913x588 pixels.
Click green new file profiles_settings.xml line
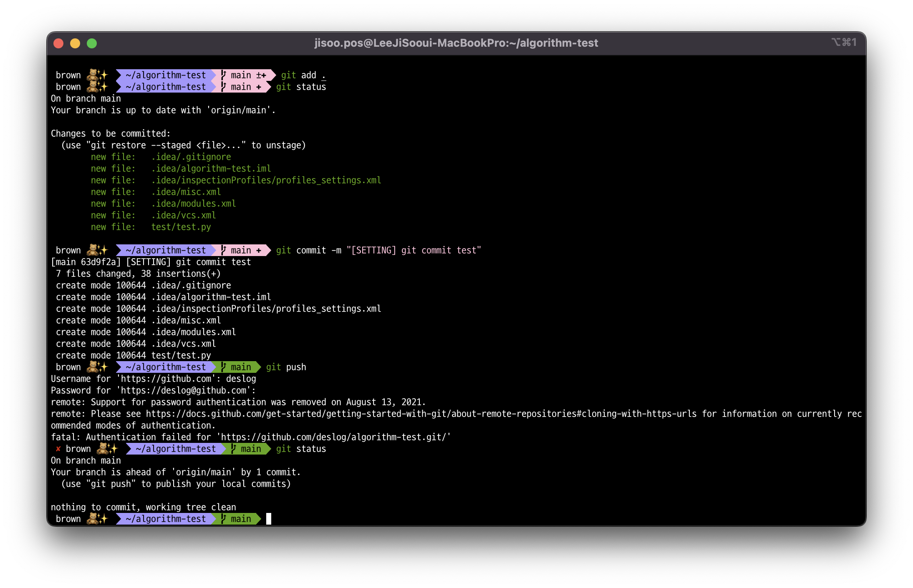click(x=236, y=180)
